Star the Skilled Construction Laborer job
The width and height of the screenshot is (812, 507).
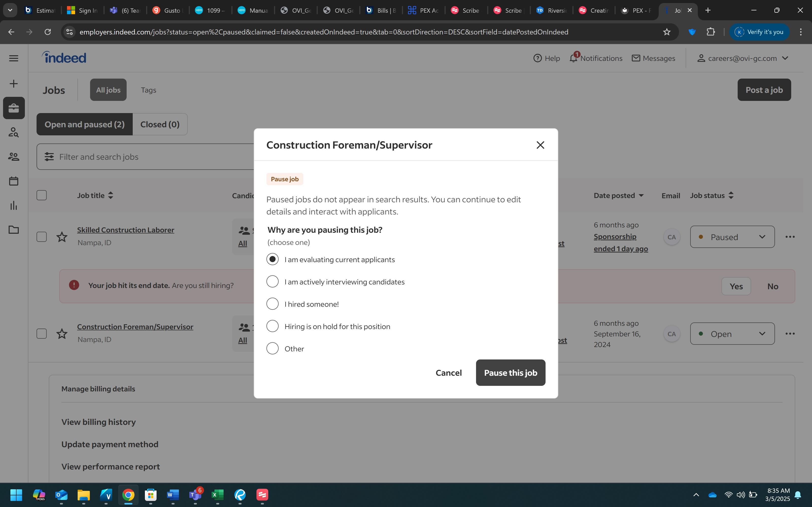62,237
